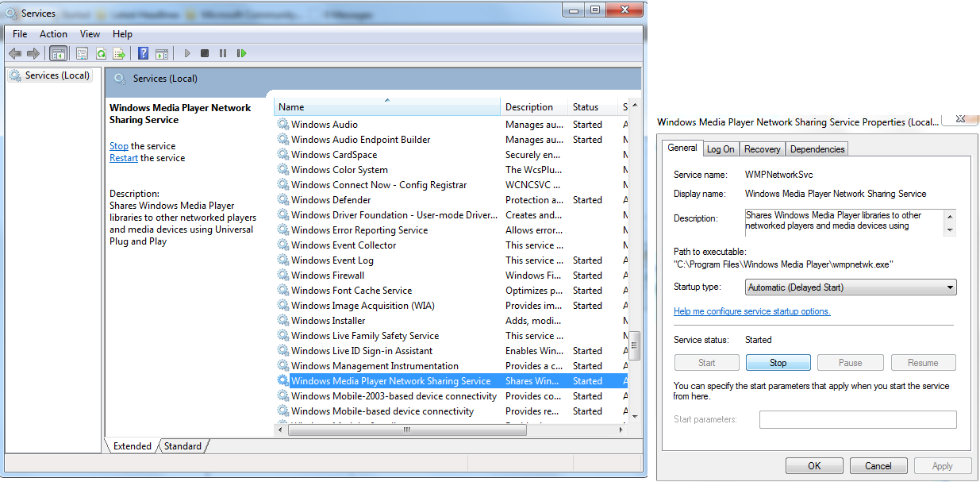Open the Help menu
980x482 pixels.
pos(122,34)
